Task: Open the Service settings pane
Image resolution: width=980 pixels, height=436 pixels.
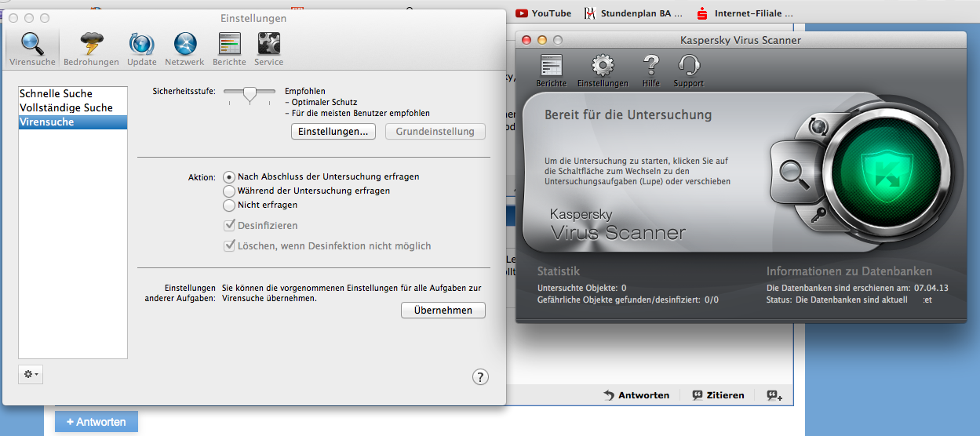Action: pos(269,49)
